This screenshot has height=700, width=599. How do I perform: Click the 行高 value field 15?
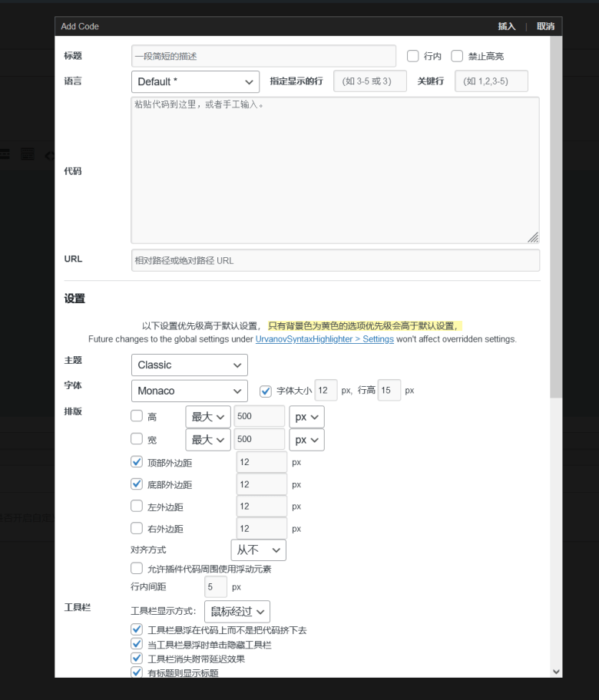(x=389, y=391)
